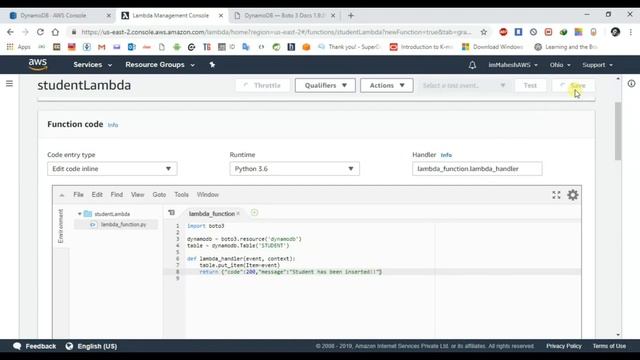Open the hamburger side navigation menu
The height and width of the screenshot is (360, 640).
click(9, 84)
